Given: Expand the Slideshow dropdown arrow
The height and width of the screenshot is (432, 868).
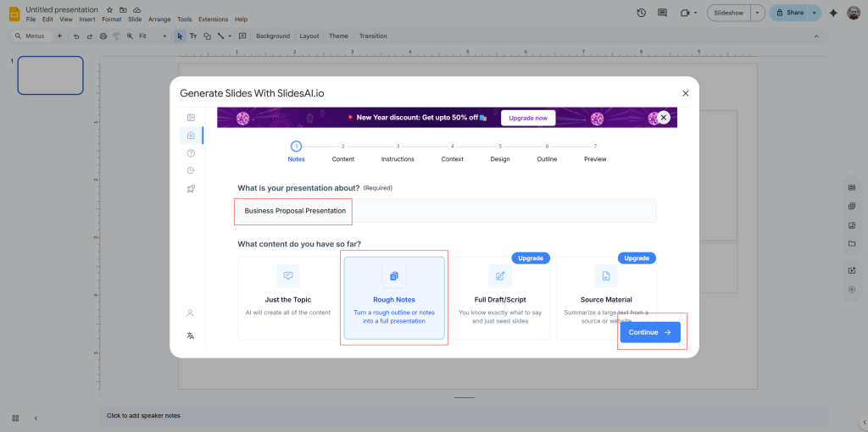Looking at the screenshot, I should coord(757,13).
